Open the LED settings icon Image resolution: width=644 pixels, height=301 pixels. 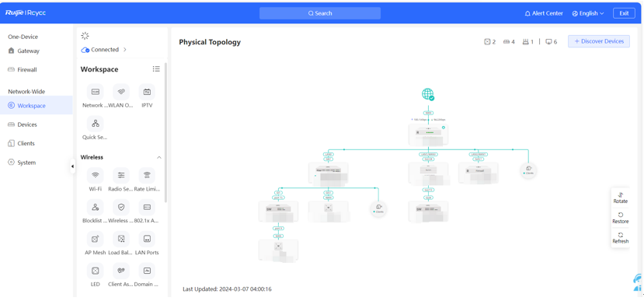[x=96, y=271]
